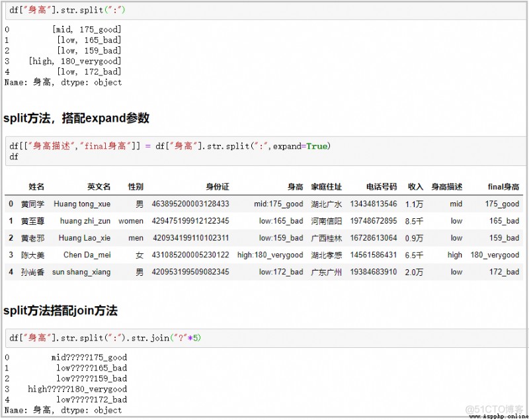The height and width of the screenshot is (420, 529).
Task: Select the name cell '黄同学'
Action: pyautogui.click(x=32, y=204)
